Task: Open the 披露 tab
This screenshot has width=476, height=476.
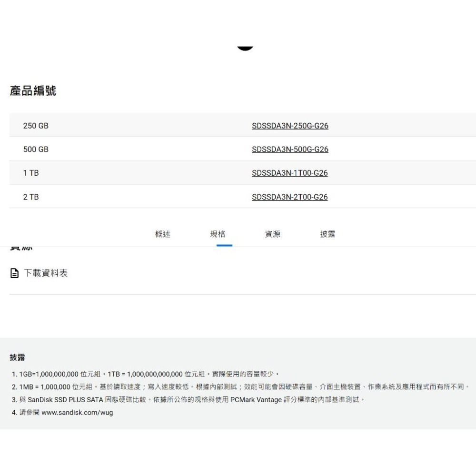Action: click(327, 234)
